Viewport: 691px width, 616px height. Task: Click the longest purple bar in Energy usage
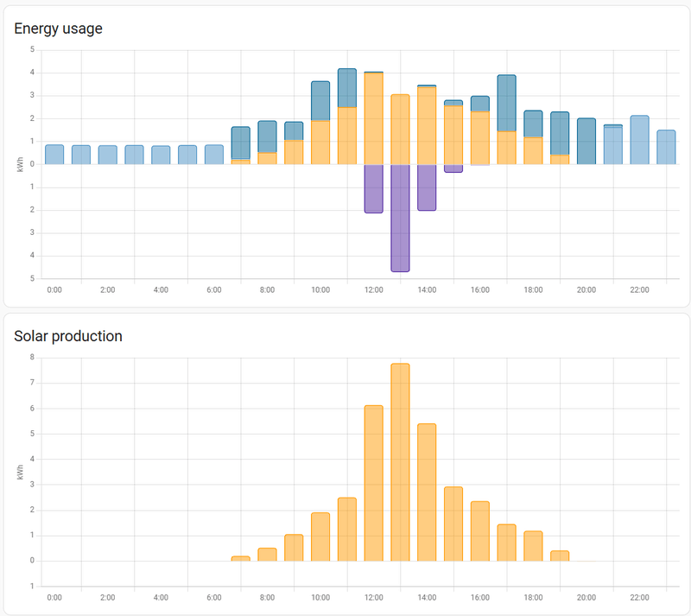click(x=400, y=218)
